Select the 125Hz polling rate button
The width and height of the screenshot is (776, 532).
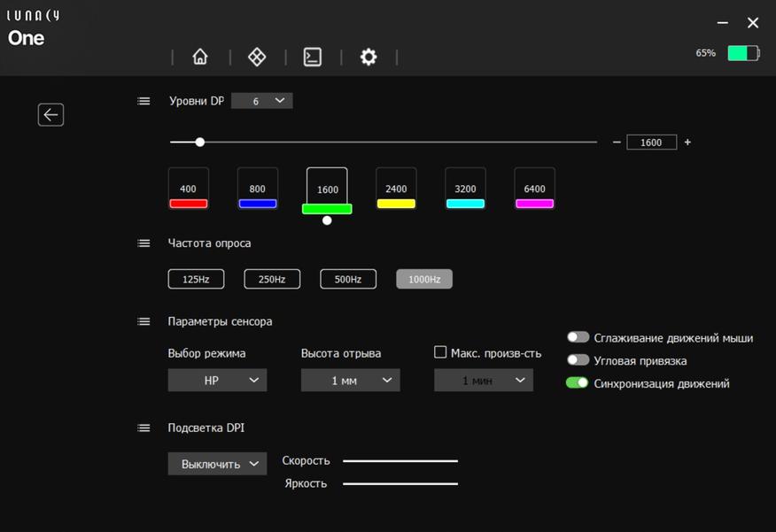point(196,279)
